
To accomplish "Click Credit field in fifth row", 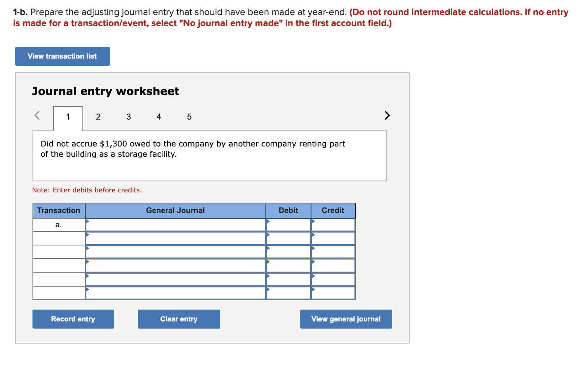I will 333,279.
